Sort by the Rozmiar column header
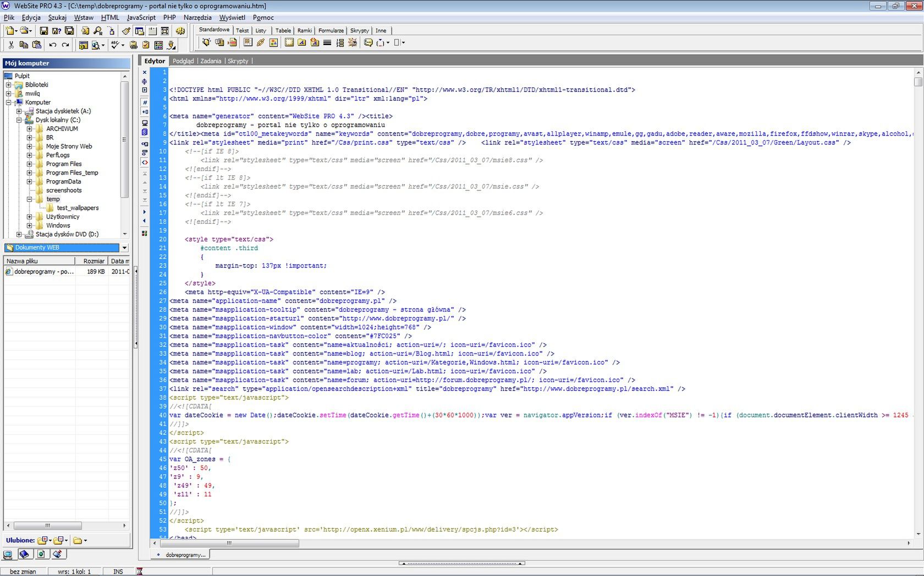The image size is (924, 576). tap(91, 261)
